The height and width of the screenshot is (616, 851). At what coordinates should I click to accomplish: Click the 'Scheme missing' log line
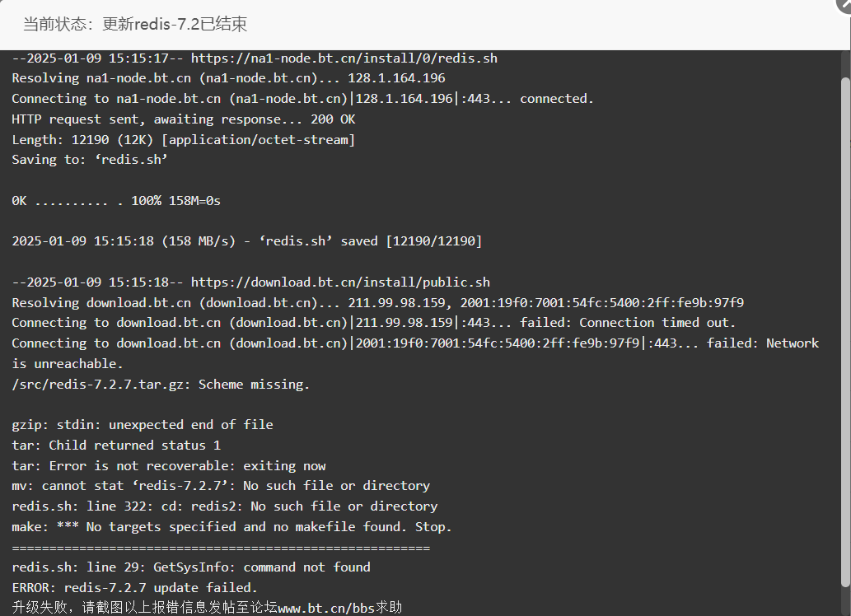point(161,385)
